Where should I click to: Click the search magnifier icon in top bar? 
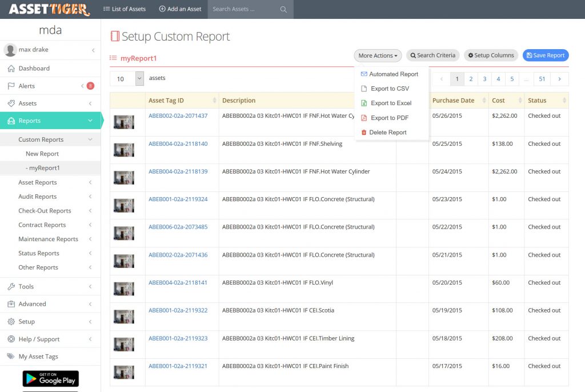point(283,9)
